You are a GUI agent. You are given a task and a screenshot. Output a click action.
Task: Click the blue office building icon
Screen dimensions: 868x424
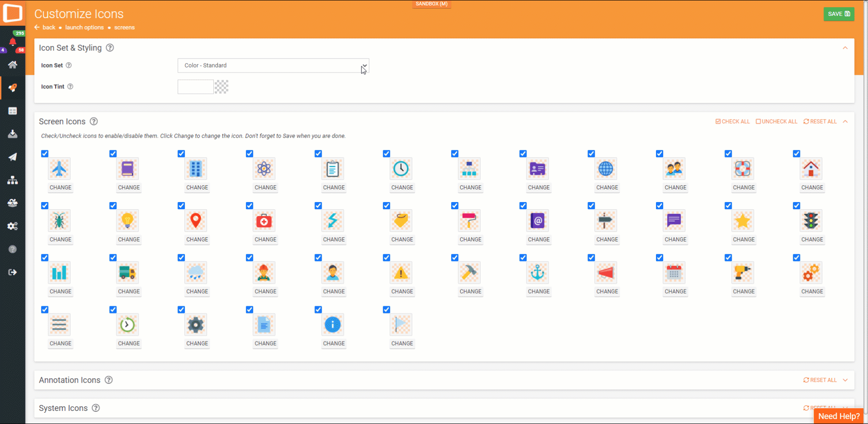[x=196, y=169]
